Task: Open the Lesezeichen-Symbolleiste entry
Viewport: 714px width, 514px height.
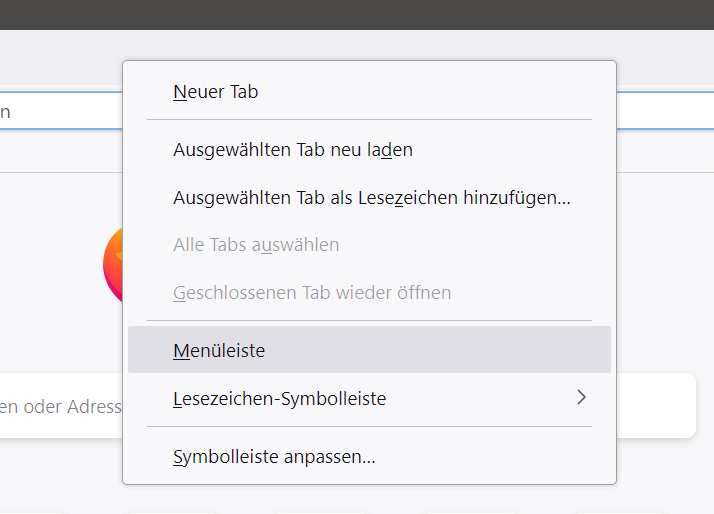Action: pyautogui.click(x=280, y=399)
